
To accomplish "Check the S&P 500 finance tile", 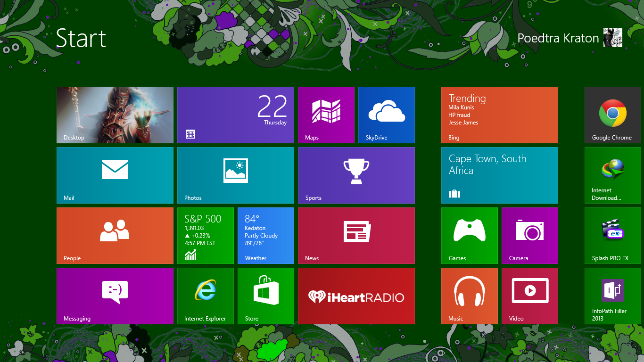I will [205, 235].
